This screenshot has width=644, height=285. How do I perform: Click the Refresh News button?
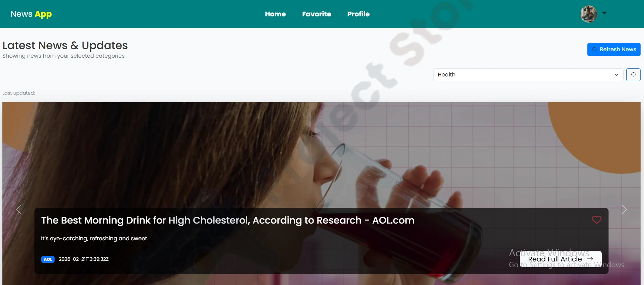pyautogui.click(x=614, y=49)
